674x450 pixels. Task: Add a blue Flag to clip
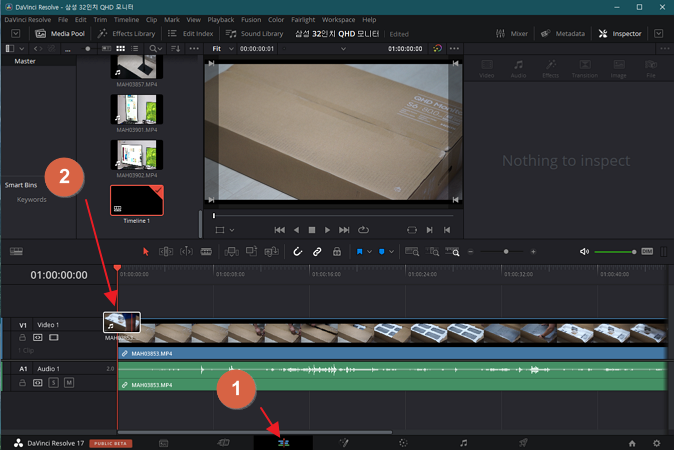[x=359, y=251]
